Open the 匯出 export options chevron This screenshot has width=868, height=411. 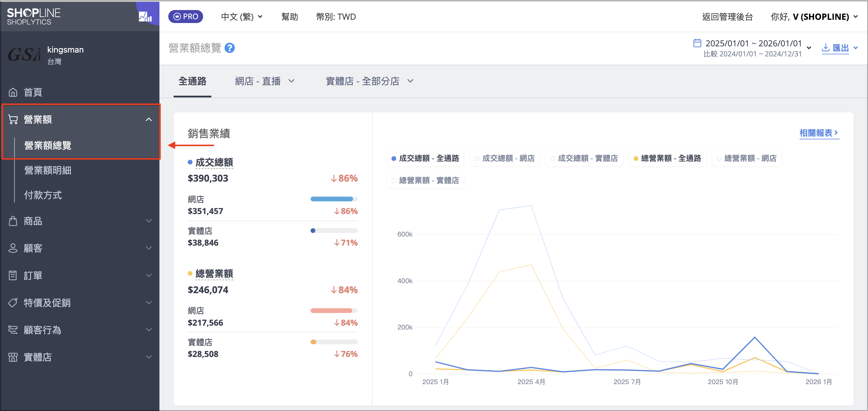[855, 48]
